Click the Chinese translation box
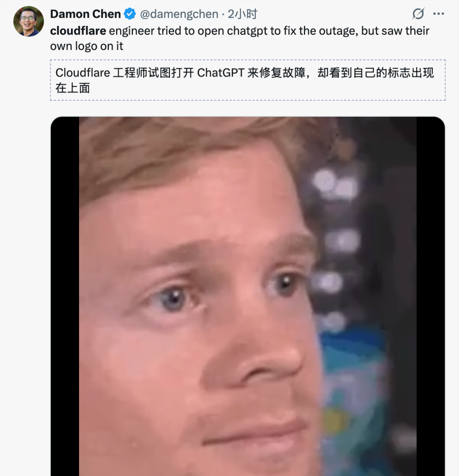The height and width of the screenshot is (476, 459). coord(248,80)
